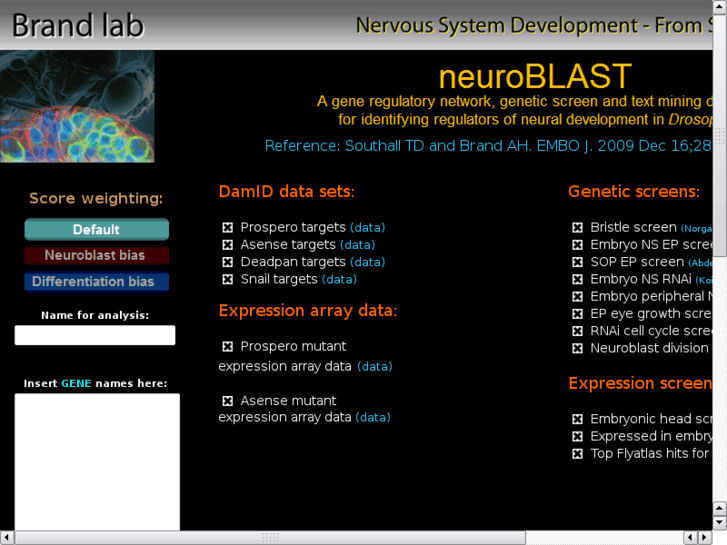
Task: Click the horizontal scrollbar right arrow
Action: point(705,537)
